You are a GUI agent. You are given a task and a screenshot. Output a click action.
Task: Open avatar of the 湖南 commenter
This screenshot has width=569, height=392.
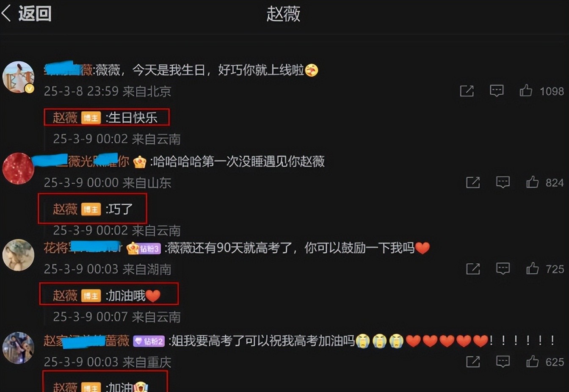click(18, 255)
